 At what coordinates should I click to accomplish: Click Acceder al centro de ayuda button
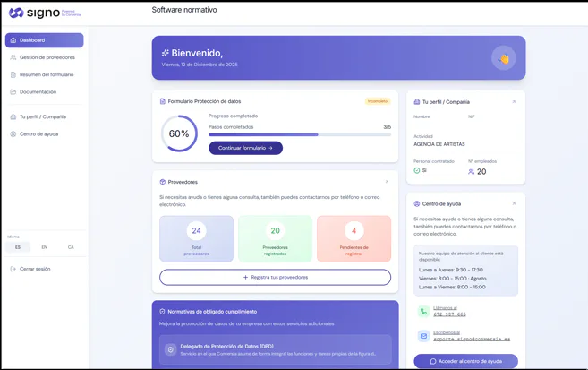[x=465, y=361]
